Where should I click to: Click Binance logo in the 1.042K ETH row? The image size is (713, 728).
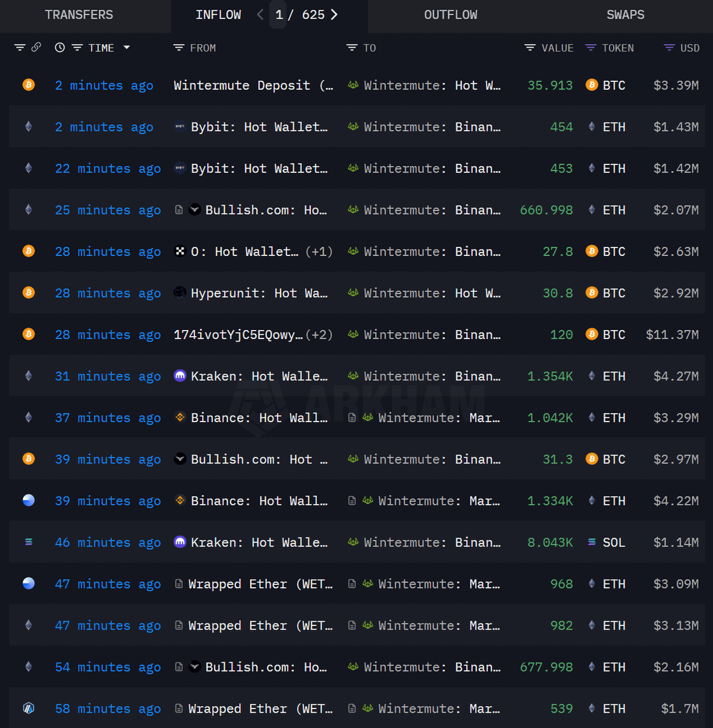pos(180,417)
